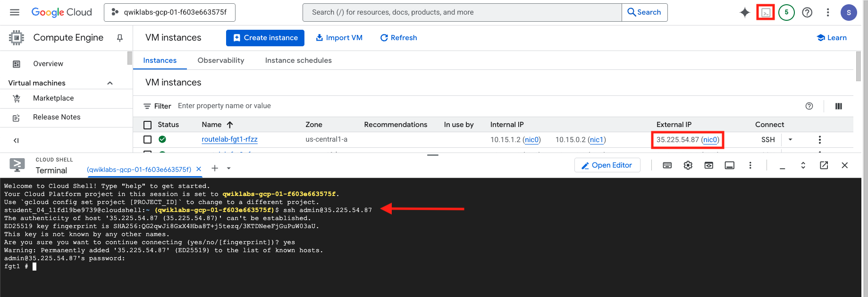The image size is (868, 297).
Task: Open Cloud Shell in new window
Action: [824, 165]
